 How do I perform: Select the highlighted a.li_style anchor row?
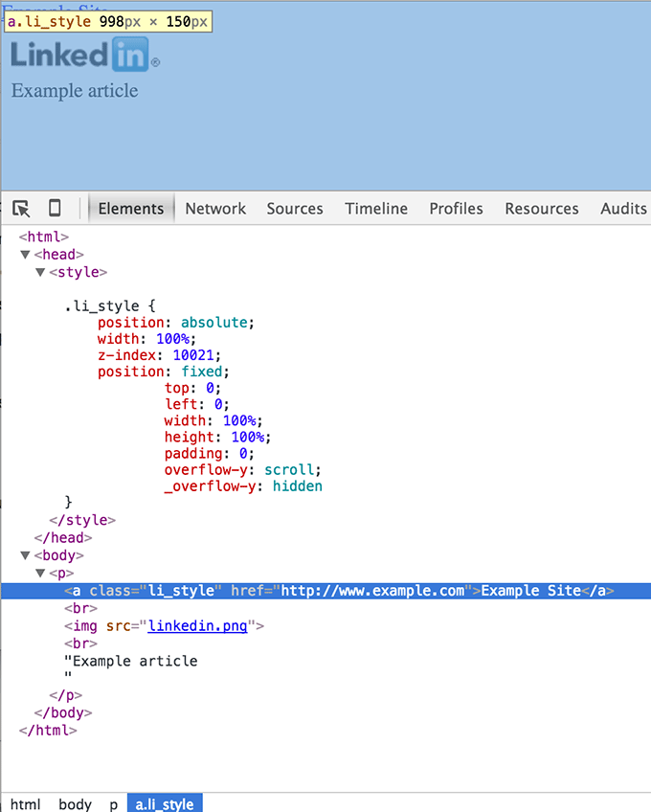(325, 591)
